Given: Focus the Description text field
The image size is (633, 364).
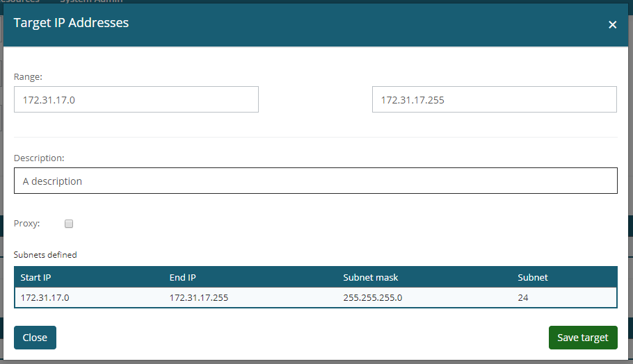Looking at the screenshot, I should pyautogui.click(x=315, y=181).
